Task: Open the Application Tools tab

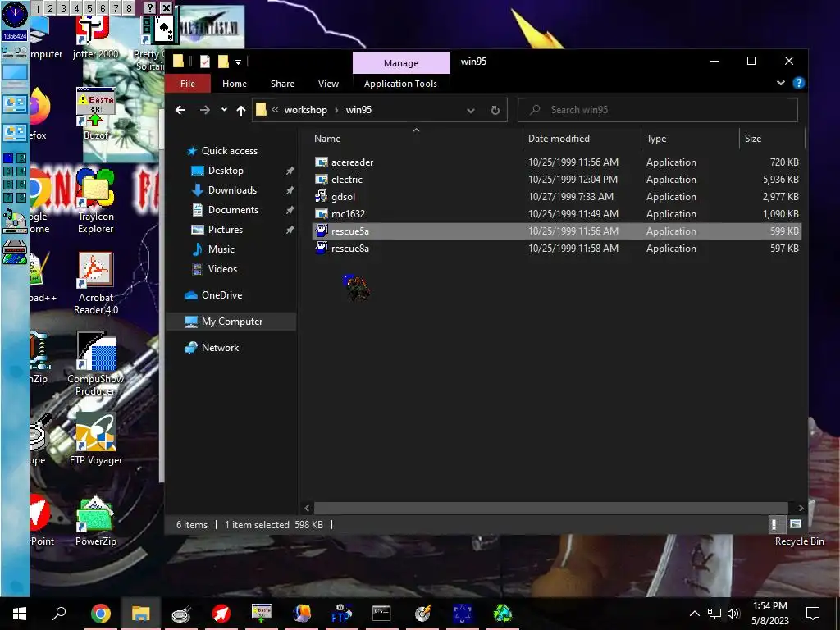Action: point(400,84)
